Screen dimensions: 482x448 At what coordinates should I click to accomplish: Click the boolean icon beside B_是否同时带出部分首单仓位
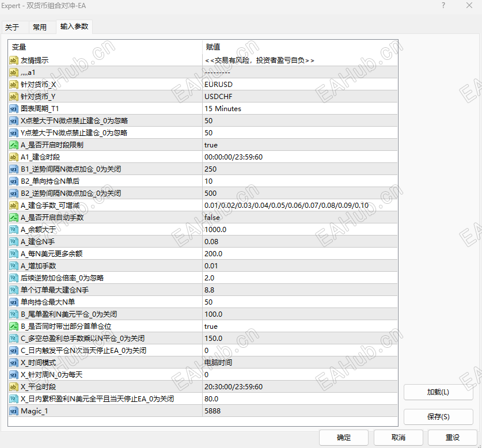(x=13, y=326)
